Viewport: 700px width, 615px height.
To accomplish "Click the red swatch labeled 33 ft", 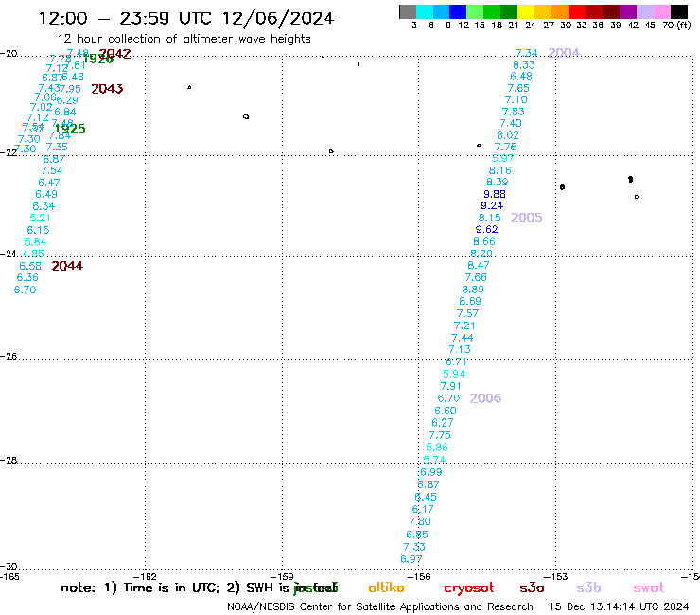I will coord(576,11).
